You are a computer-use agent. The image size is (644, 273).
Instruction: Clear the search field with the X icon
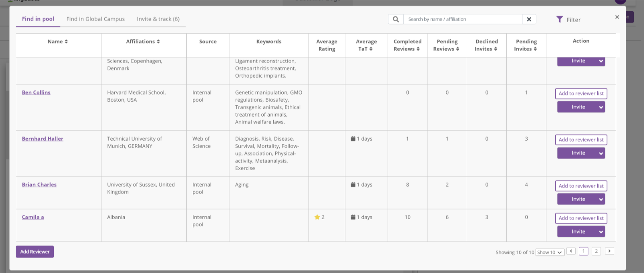click(x=529, y=19)
